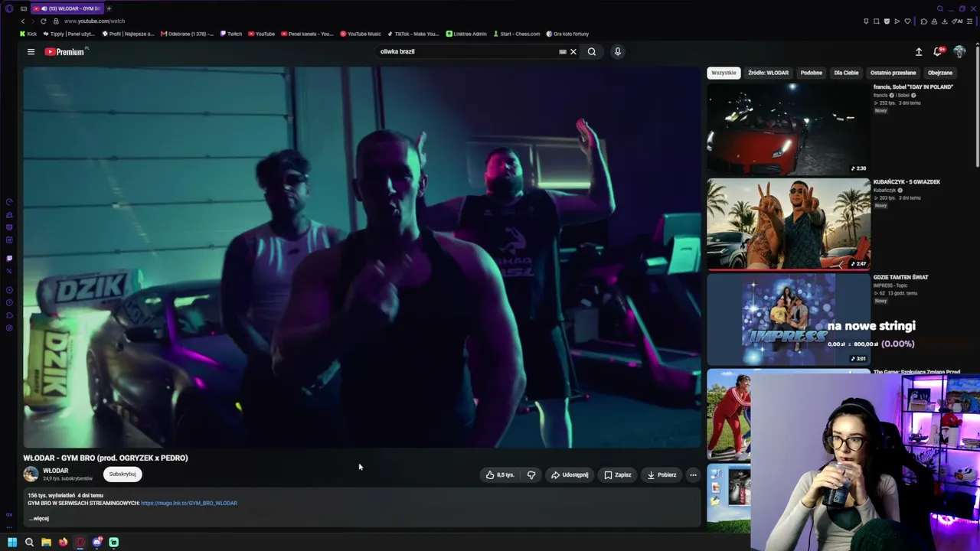Open the WŁODAR channel avatar
The width and height of the screenshot is (980, 551).
[31, 474]
